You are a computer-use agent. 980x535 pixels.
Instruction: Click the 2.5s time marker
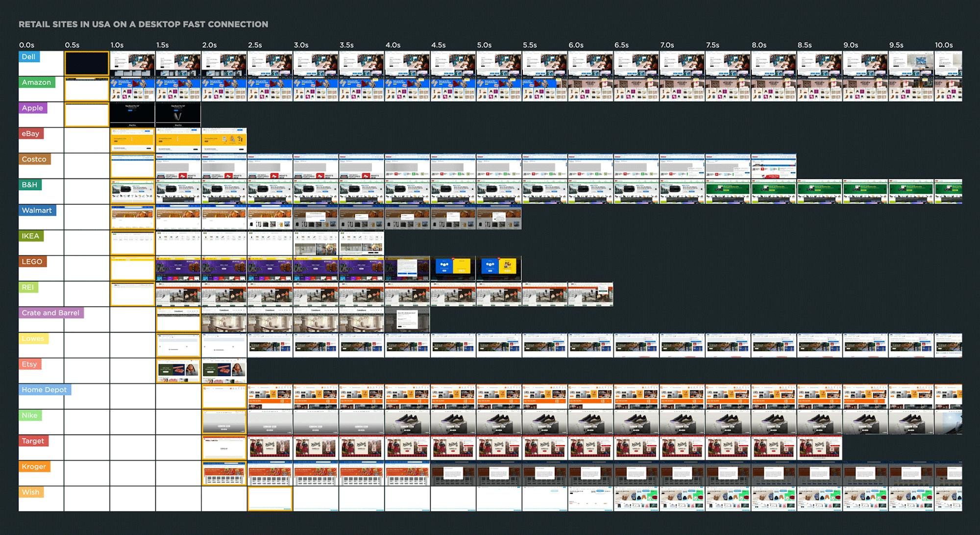click(x=255, y=45)
